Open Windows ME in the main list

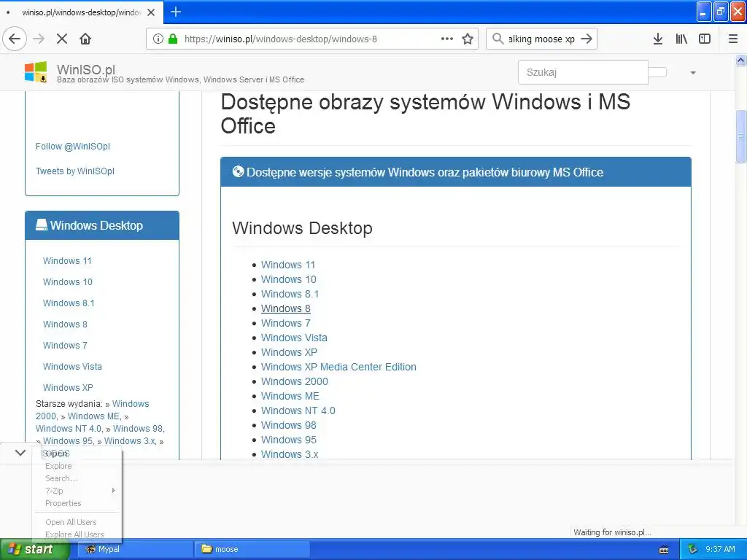[x=290, y=396]
